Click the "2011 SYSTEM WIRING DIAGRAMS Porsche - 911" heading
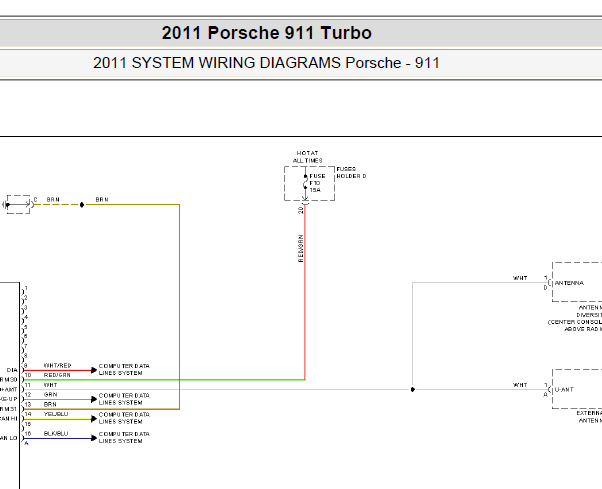The height and width of the screenshot is (489, 602). pos(266,63)
